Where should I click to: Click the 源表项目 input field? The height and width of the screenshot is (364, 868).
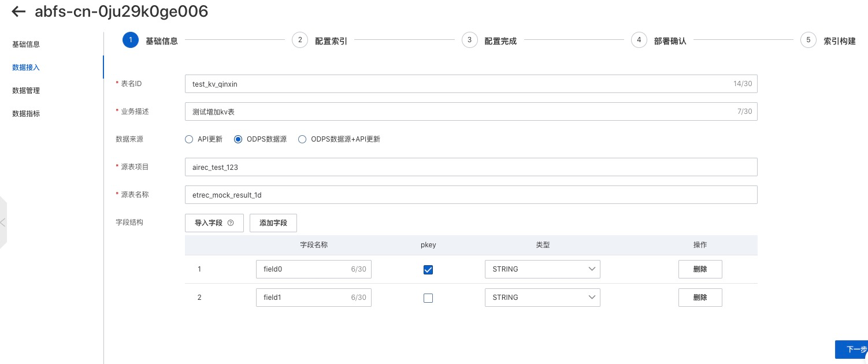click(x=471, y=167)
